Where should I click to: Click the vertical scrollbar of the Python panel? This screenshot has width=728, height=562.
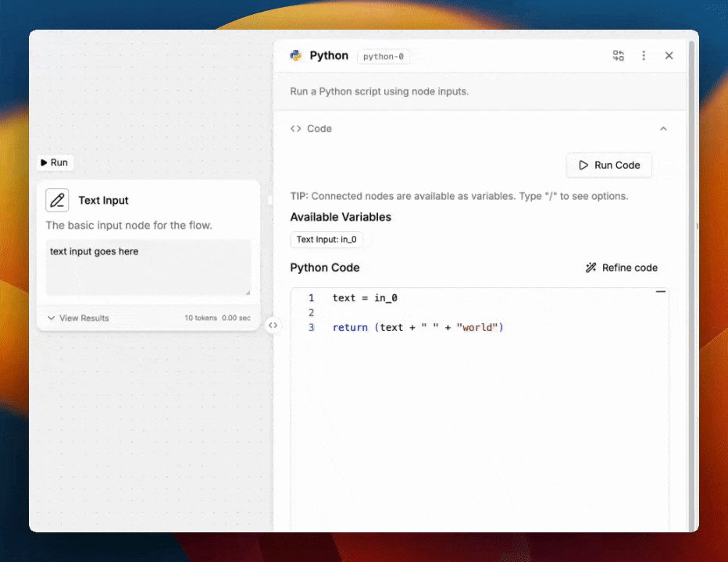coord(691,234)
